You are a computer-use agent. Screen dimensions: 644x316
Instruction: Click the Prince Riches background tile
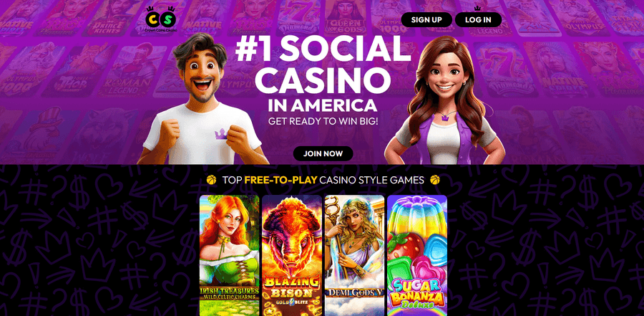pyautogui.click(x=106, y=17)
